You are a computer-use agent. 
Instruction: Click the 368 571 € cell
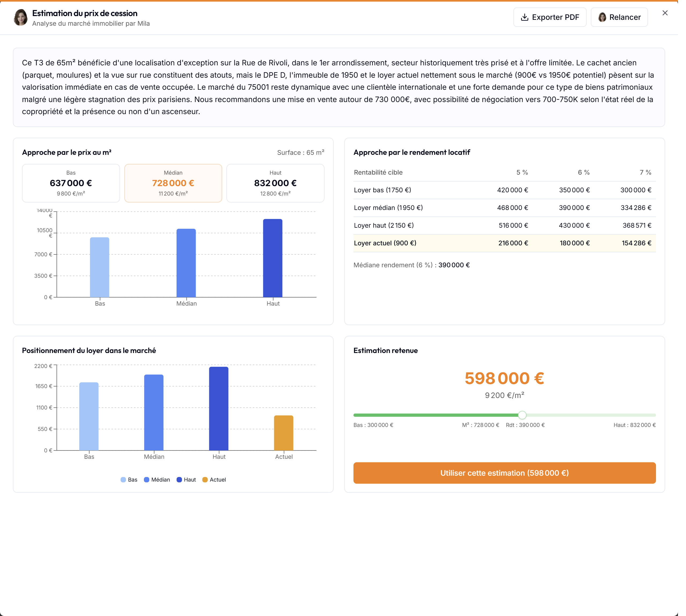tap(637, 225)
